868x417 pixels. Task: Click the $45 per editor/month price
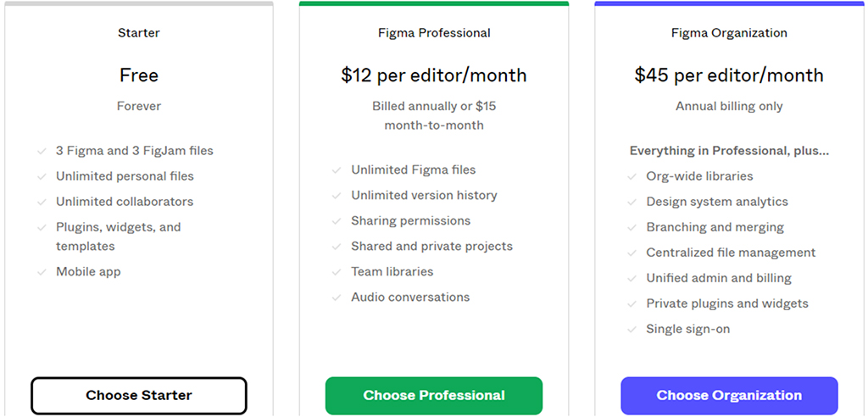tap(729, 75)
